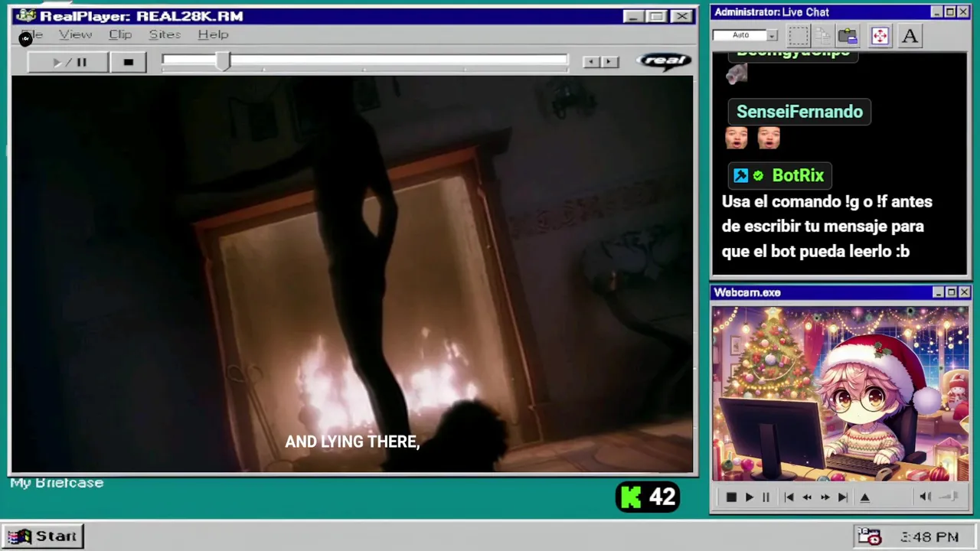Mute the webcam speaker icon
980x551 pixels.
point(925,497)
